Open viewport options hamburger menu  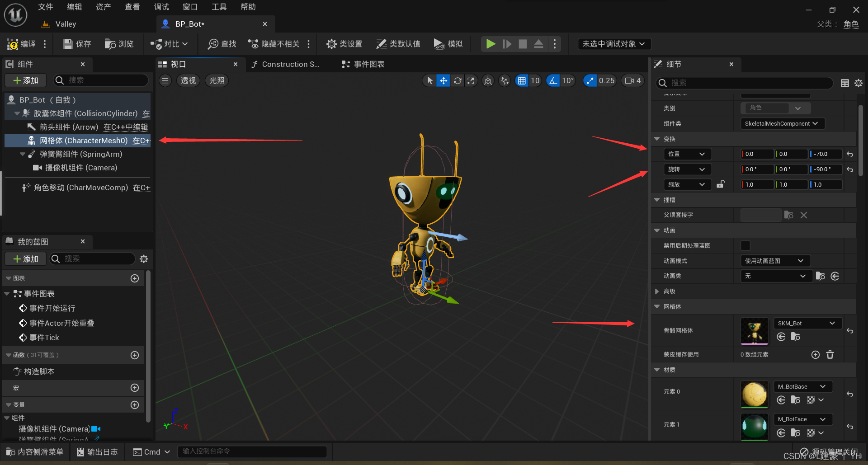(165, 80)
